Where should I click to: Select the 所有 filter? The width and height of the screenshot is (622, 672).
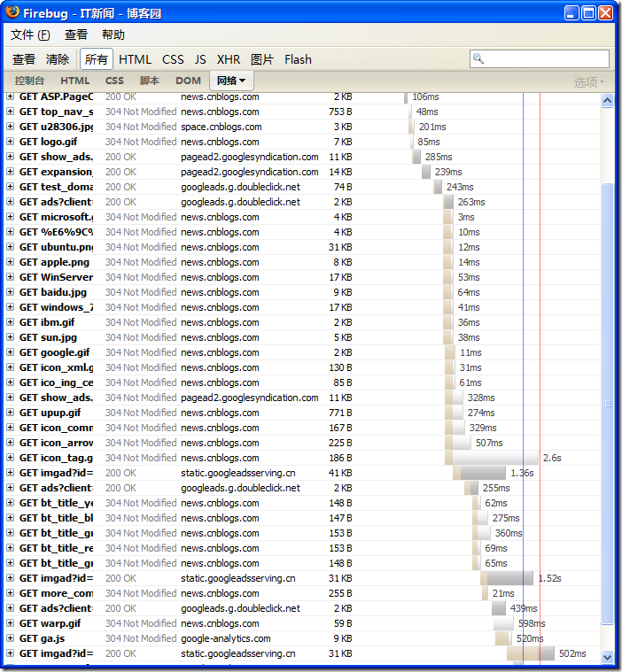96,59
